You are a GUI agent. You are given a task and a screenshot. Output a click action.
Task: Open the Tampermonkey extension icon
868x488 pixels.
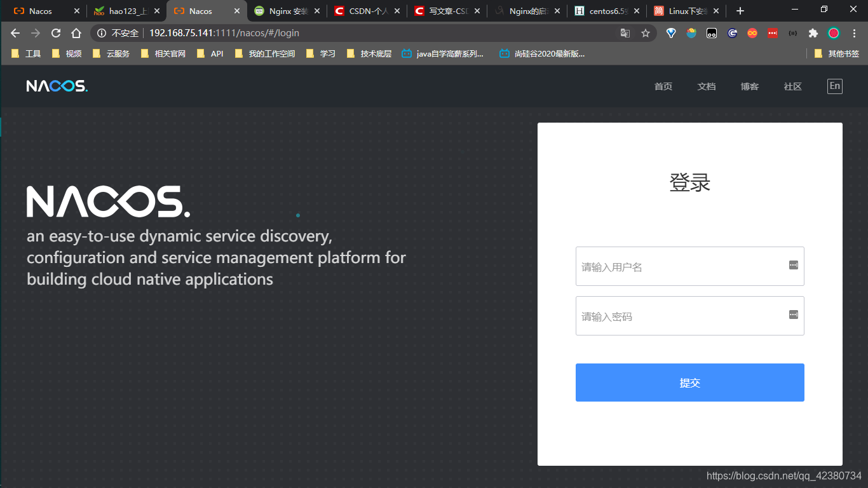coord(712,33)
